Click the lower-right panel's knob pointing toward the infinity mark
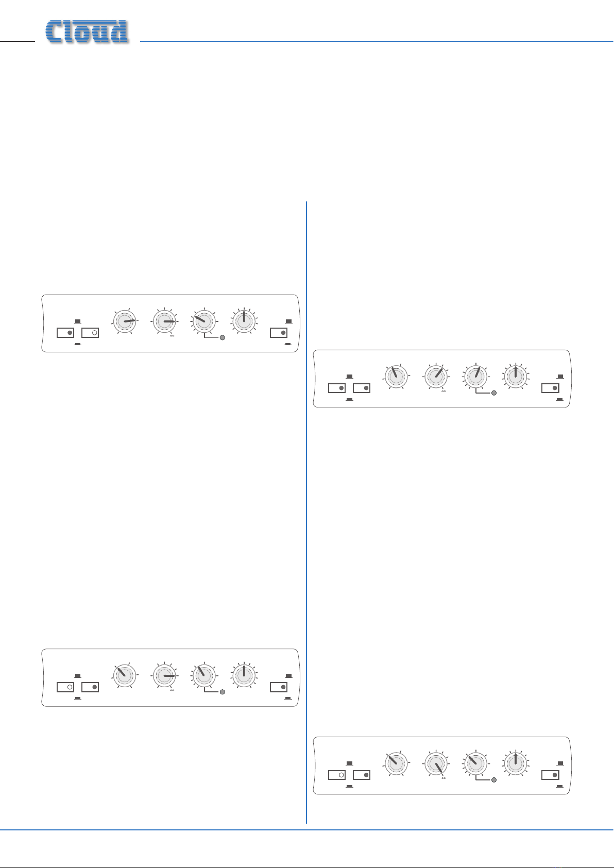The image size is (614, 868). tap(437, 763)
